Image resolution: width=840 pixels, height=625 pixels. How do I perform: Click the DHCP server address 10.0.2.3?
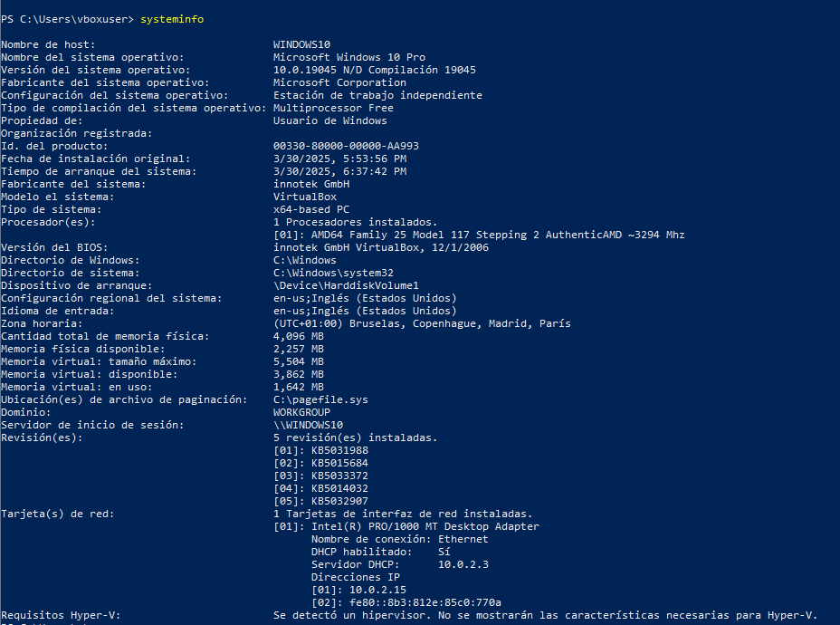pos(463,564)
